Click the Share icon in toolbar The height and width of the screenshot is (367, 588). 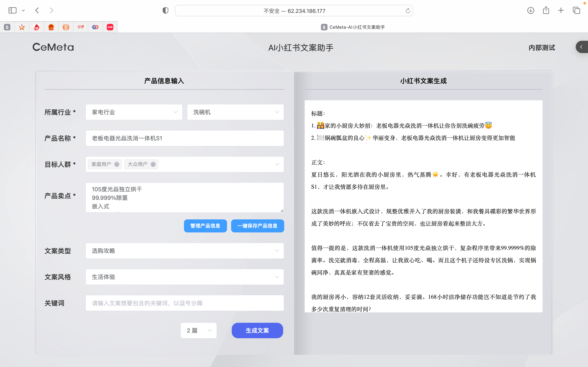546,10
